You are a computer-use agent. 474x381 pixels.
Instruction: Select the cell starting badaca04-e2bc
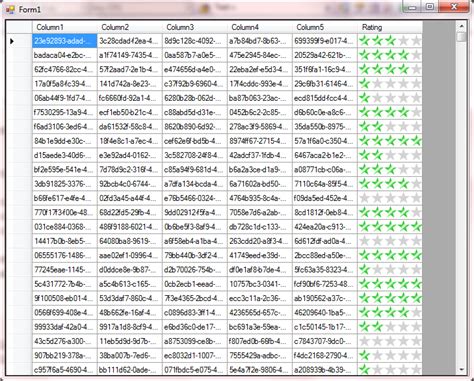coord(65,55)
